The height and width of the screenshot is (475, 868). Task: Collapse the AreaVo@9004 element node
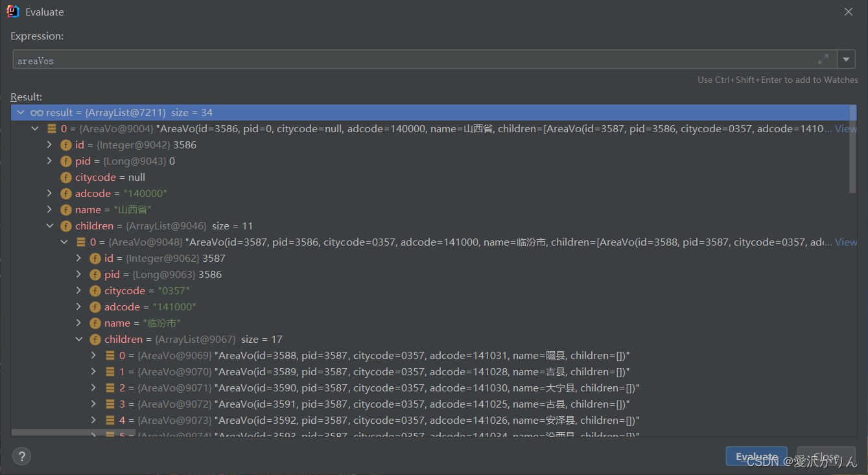point(36,129)
